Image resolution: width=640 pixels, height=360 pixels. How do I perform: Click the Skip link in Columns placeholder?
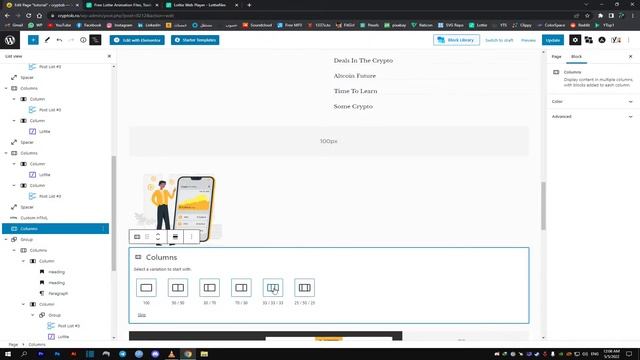pyautogui.click(x=142, y=315)
